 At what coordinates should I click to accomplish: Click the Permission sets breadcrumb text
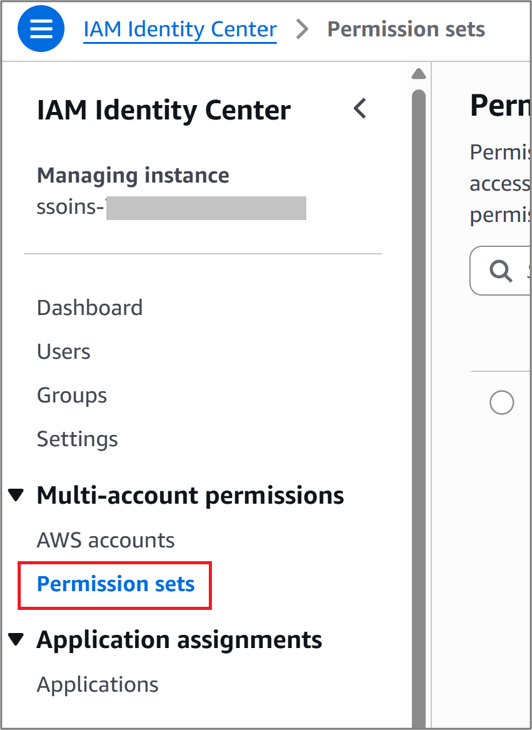click(406, 29)
